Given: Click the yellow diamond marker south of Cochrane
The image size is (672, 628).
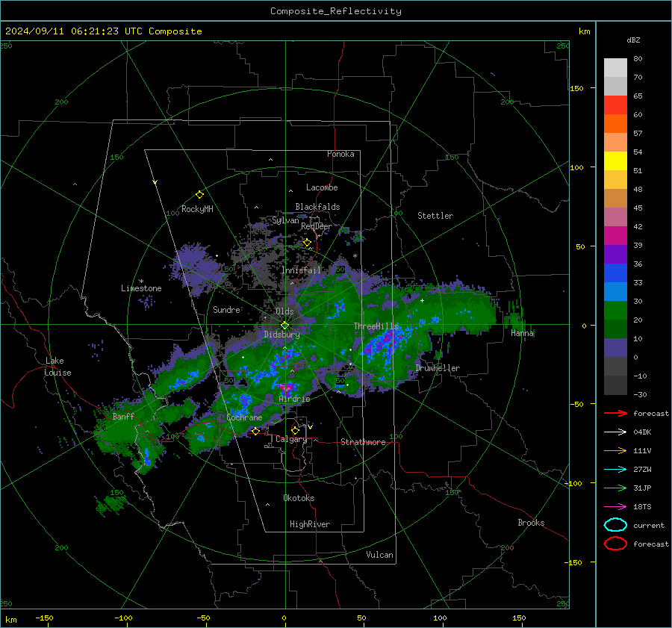Looking at the screenshot, I should pyautogui.click(x=255, y=432).
